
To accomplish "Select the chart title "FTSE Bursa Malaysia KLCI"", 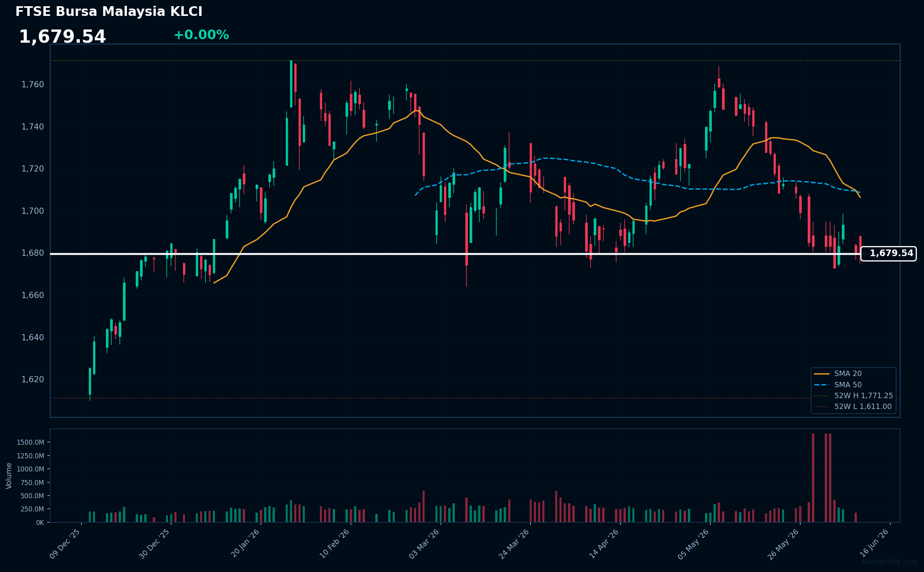I will click(109, 12).
